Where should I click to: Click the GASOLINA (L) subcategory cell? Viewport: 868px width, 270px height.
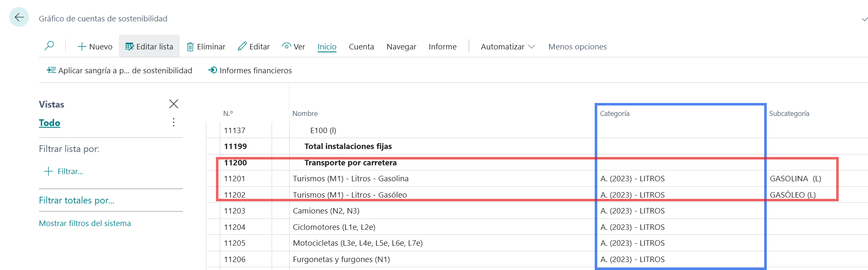pyautogui.click(x=796, y=178)
